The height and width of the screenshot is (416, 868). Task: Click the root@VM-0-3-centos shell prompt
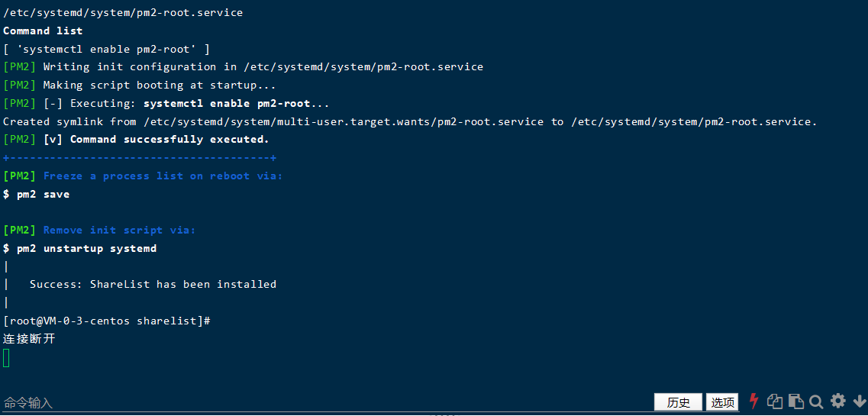[x=106, y=321]
